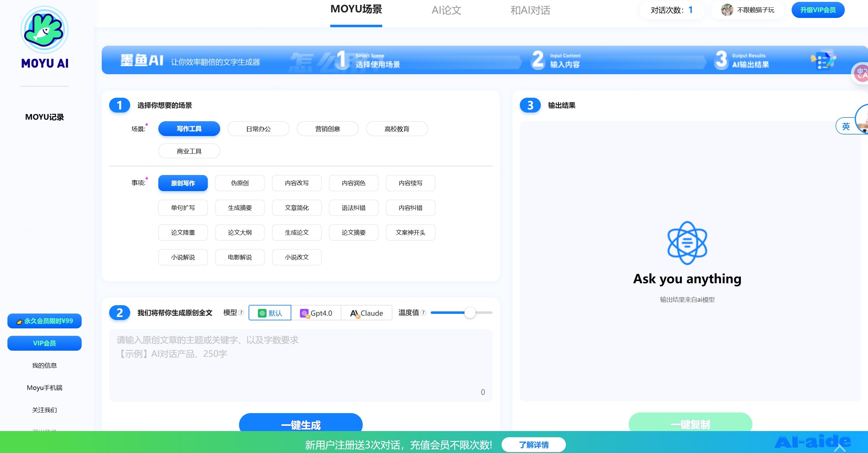Click the 温度值 slider handle
868x453 pixels.
click(470, 312)
